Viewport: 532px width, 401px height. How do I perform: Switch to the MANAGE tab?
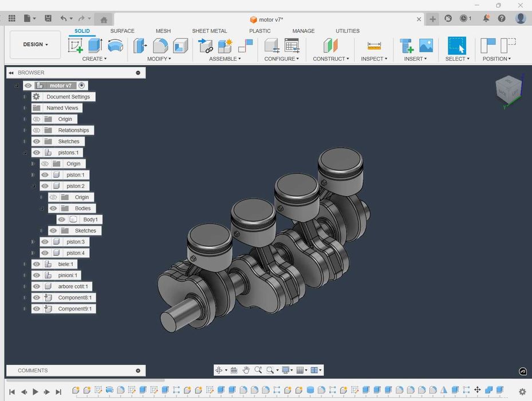coord(304,31)
